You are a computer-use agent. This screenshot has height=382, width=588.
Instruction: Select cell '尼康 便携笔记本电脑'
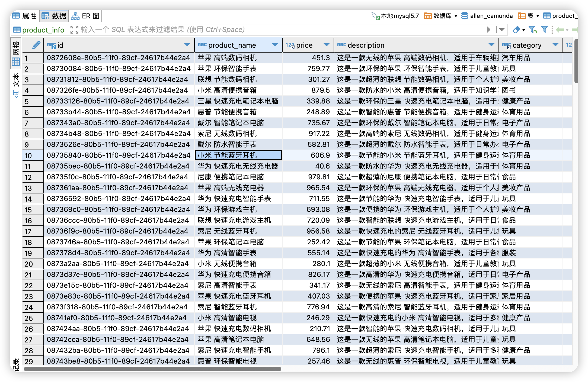pyautogui.click(x=238, y=177)
